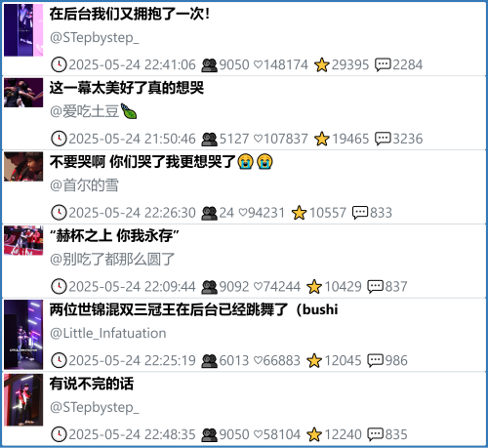Viewport: 488px width, 448px height.
Task: Click the comment icon beside 837
Action: (376, 287)
